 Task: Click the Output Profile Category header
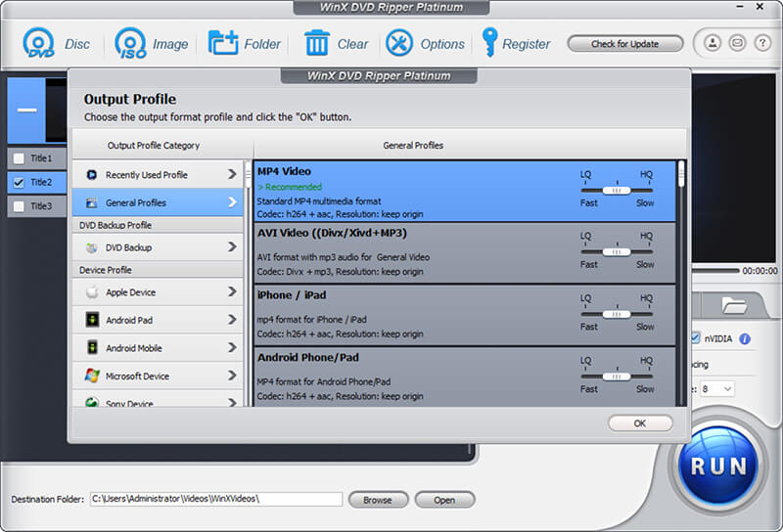[x=154, y=146]
